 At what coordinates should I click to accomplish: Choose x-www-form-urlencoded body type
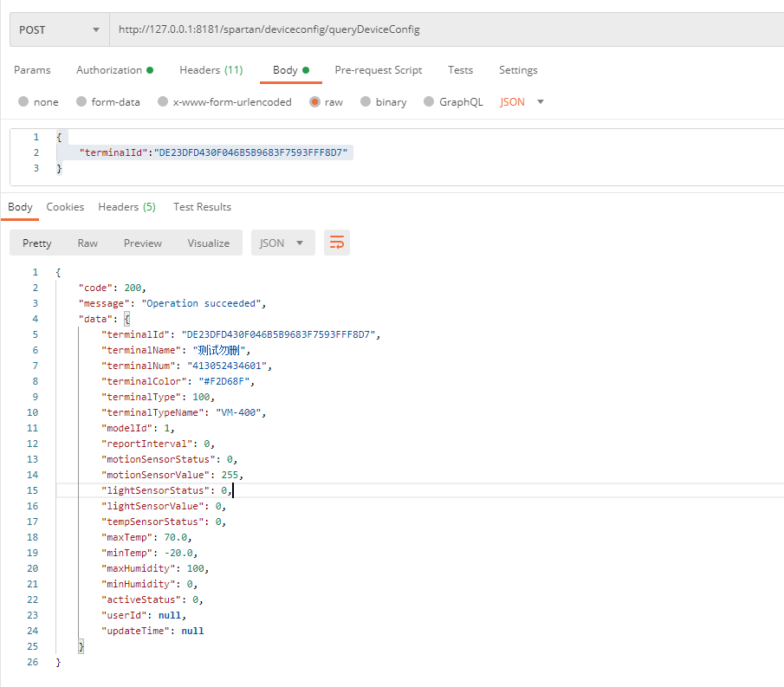click(x=163, y=102)
